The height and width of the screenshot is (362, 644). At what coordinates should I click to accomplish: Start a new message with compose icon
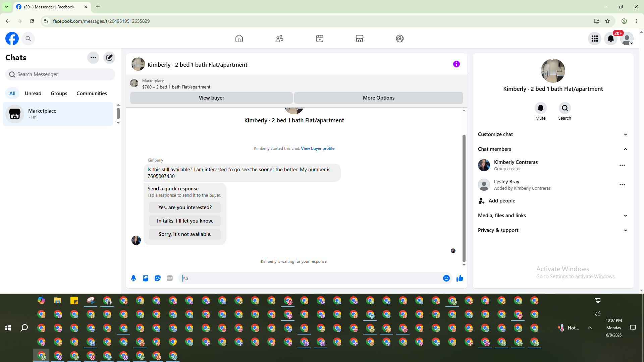point(109,58)
